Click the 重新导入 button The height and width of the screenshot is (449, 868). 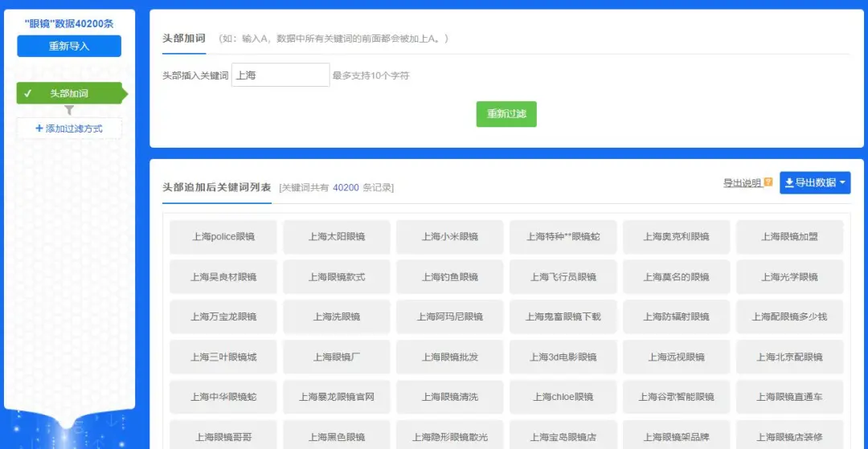(x=69, y=46)
